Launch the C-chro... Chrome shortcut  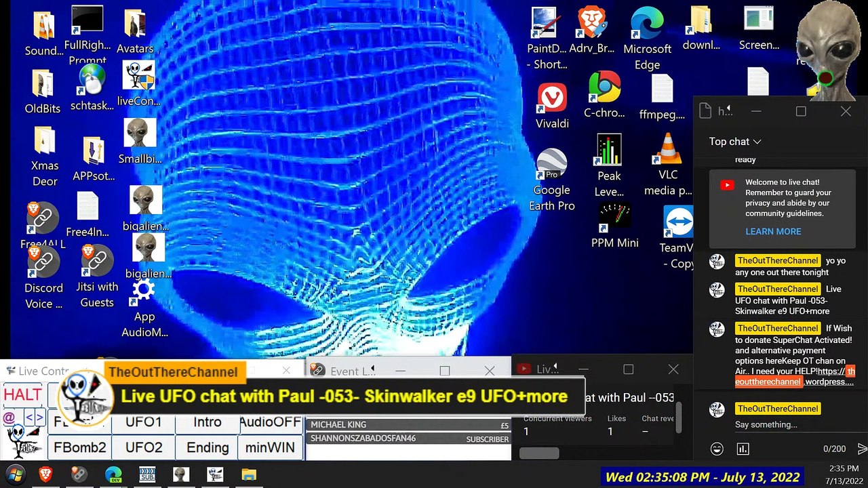[x=604, y=95]
